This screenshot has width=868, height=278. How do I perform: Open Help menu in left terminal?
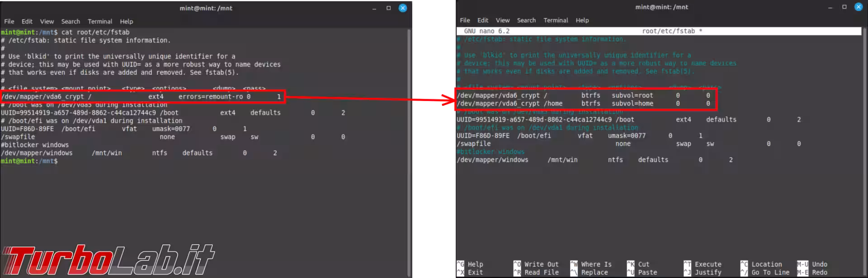coord(127,21)
